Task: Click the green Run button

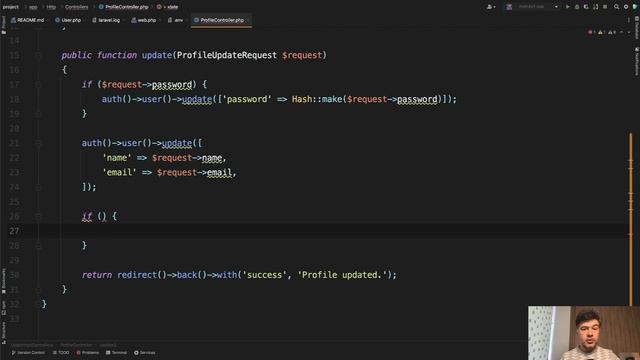Action: 567,7
